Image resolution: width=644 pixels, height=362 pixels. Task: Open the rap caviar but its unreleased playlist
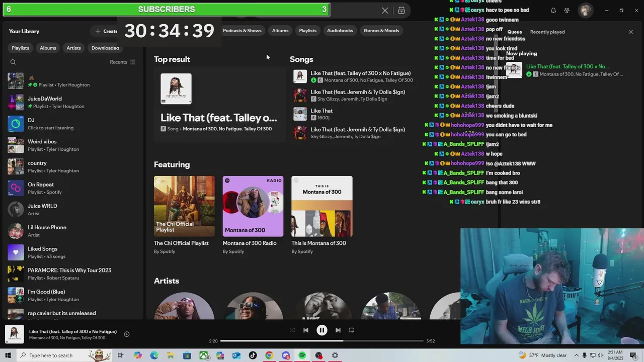tap(72, 315)
